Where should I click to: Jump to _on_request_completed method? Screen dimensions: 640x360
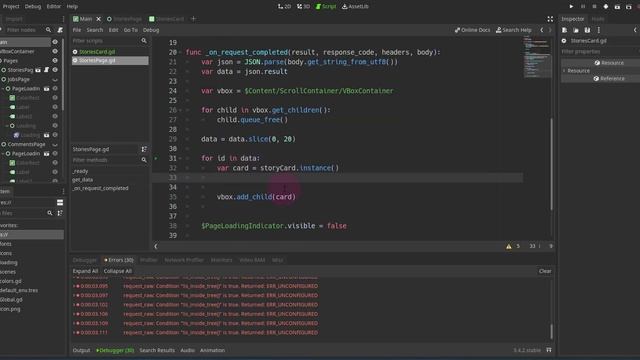pos(100,188)
